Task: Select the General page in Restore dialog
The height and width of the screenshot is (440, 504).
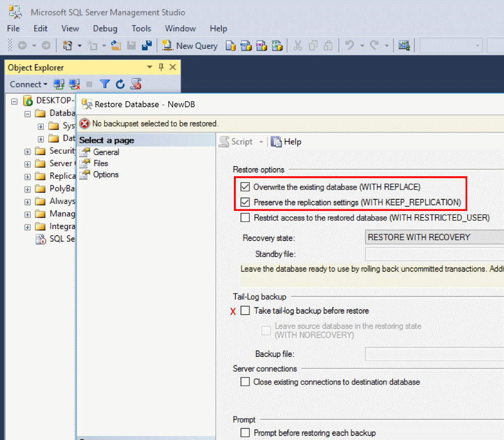Action: (x=106, y=152)
